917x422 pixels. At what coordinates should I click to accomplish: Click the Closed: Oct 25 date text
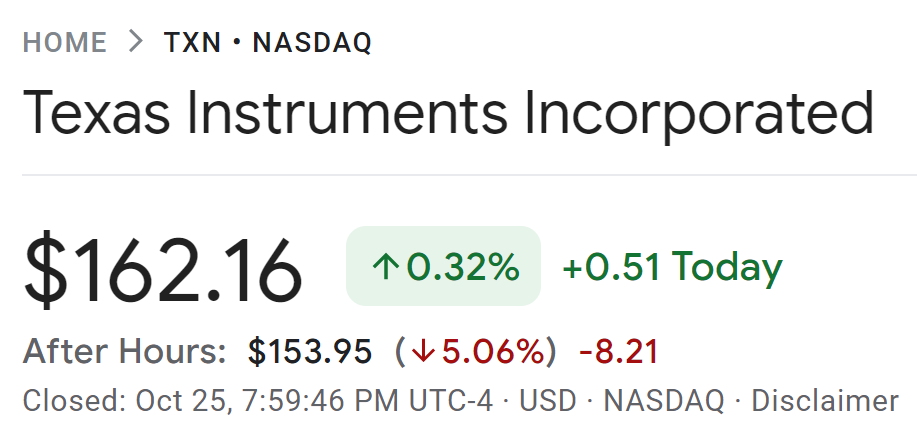125,401
